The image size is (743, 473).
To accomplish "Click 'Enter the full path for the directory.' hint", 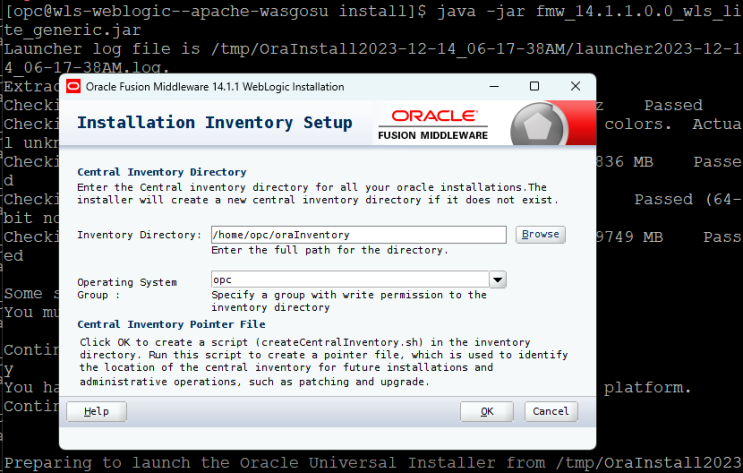I will click(x=330, y=250).
